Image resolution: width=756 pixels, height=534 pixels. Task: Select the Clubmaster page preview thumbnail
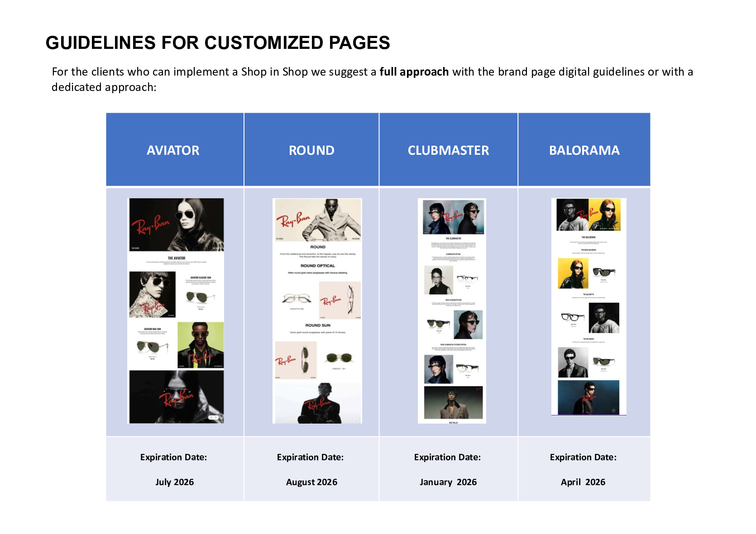coord(452,311)
